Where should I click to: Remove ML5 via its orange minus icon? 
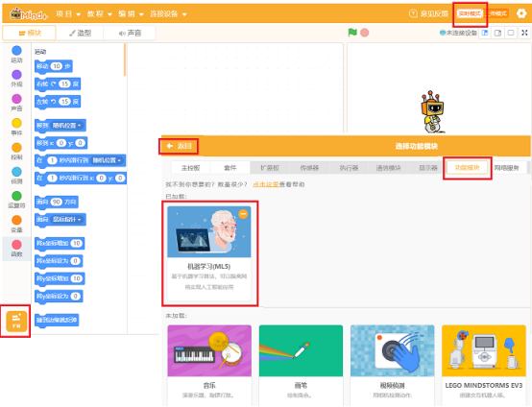coord(243,214)
